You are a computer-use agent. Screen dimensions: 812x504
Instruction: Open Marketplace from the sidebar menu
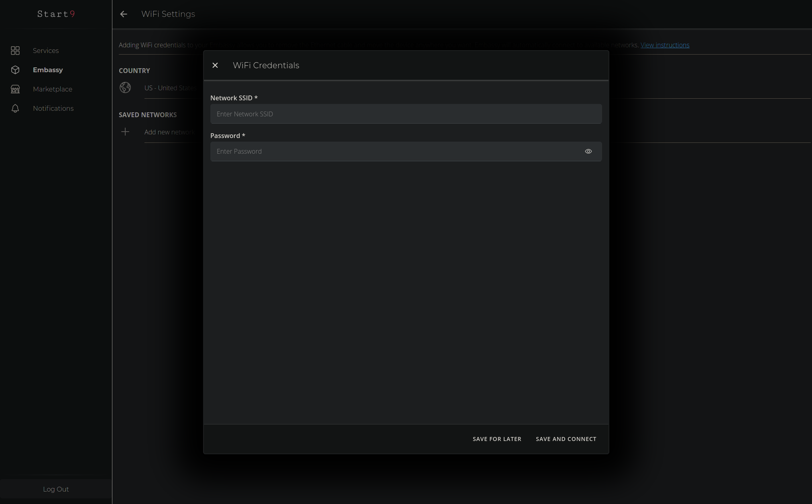(x=53, y=89)
